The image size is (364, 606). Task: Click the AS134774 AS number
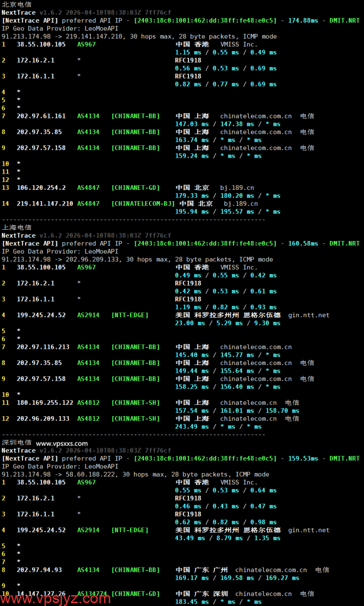click(x=92, y=594)
